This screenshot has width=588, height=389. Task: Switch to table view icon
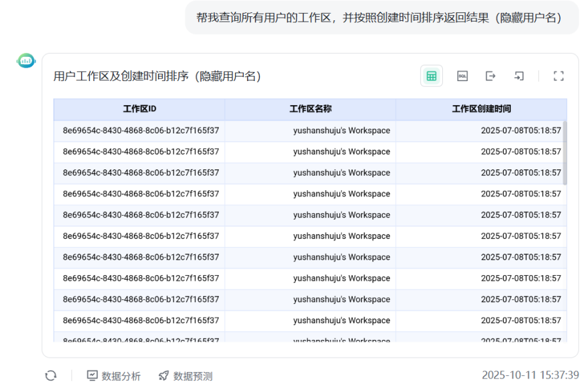pyautogui.click(x=431, y=76)
